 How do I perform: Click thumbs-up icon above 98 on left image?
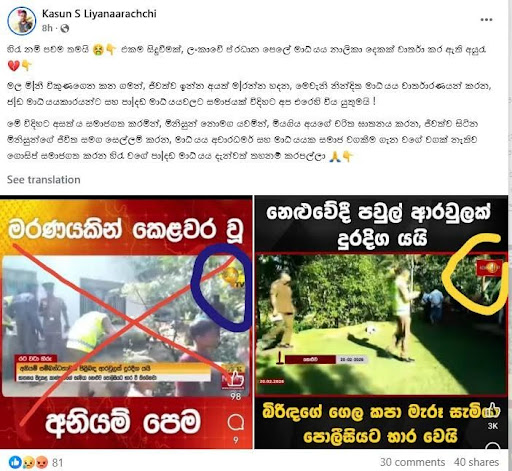236,379
